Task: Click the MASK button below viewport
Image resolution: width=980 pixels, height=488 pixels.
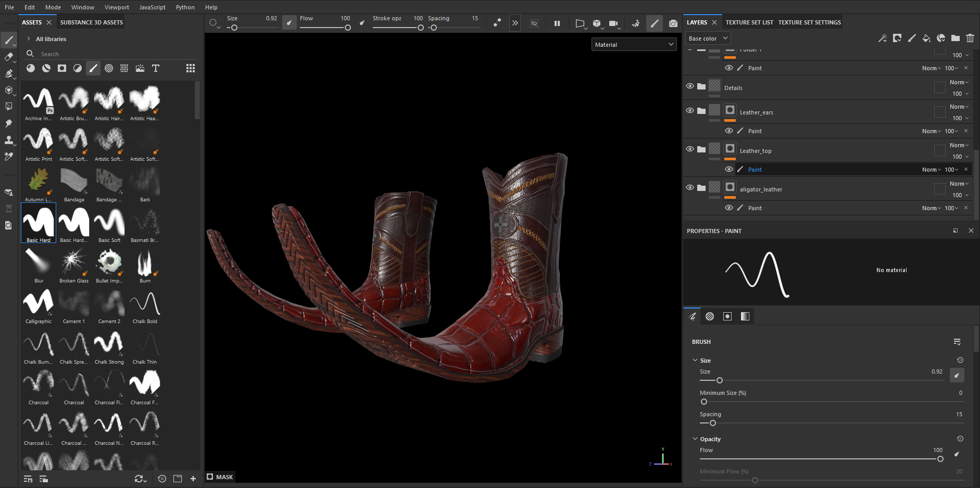Action: tap(220, 477)
